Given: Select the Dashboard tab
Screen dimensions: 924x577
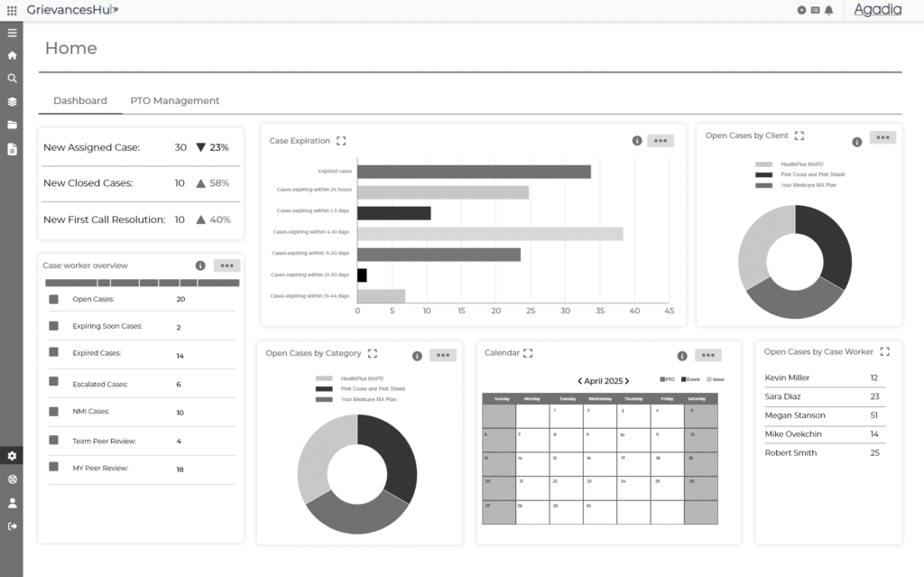Looking at the screenshot, I should (79, 101).
